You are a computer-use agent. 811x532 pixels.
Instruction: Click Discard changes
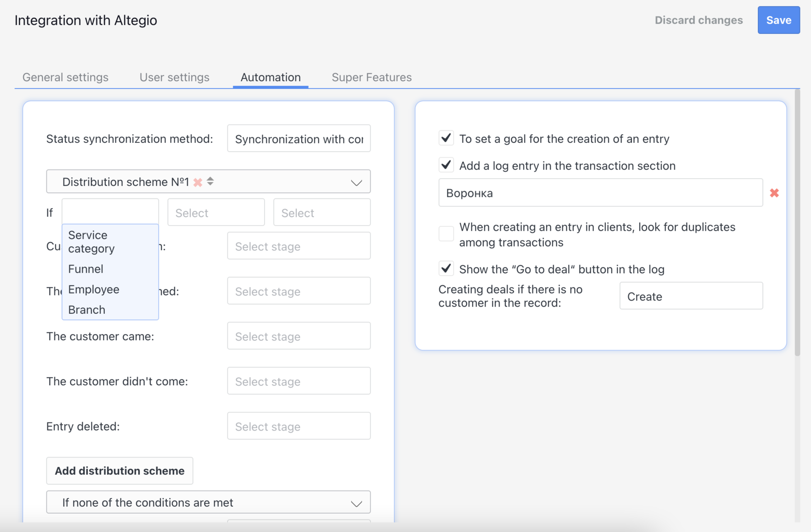[699, 20]
